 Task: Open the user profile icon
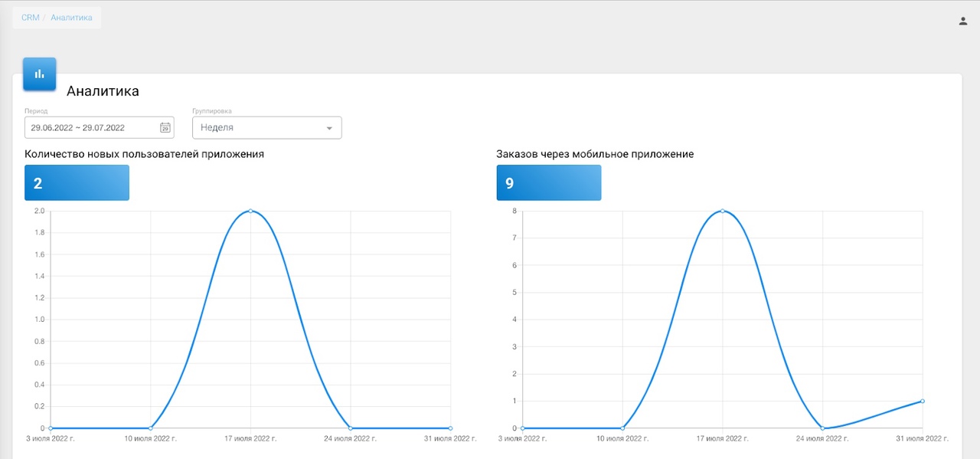tap(963, 21)
